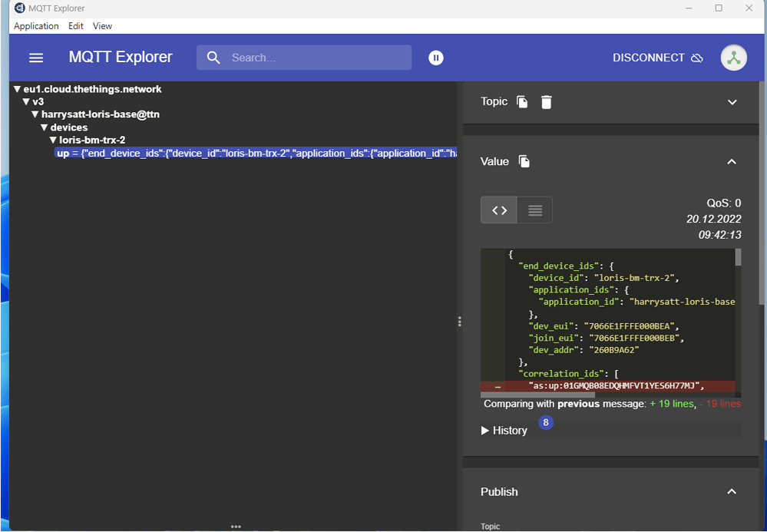Copy value using the Value copy icon

click(x=524, y=161)
